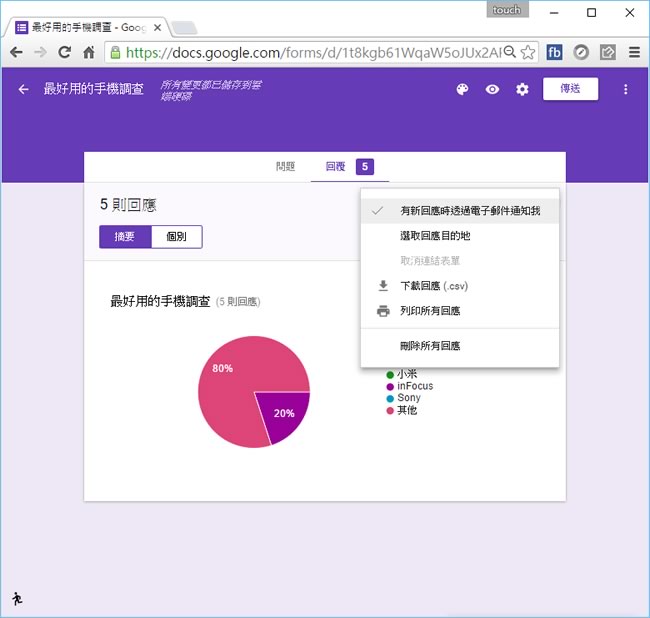The height and width of the screenshot is (618, 650).
Task: Click the browser home icon
Action: [x=89, y=52]
